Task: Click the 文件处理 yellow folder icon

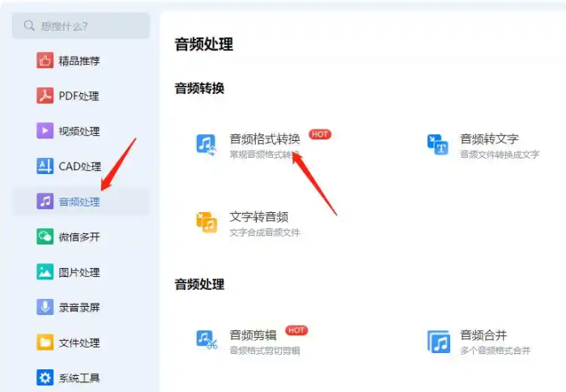Action: click(45, 342)
